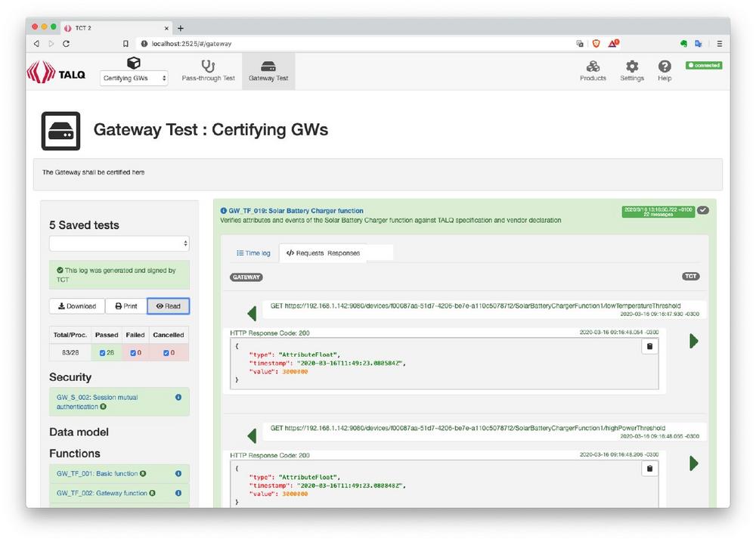Screen dimensions: 756x542
Task: Select the TCT 2 browser tab
Action: coord(116,28)
